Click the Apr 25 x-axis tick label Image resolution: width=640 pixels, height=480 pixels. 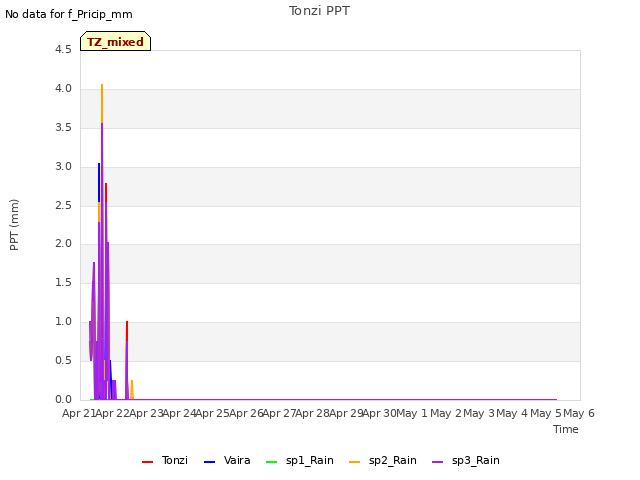click(x=212, y=413)
